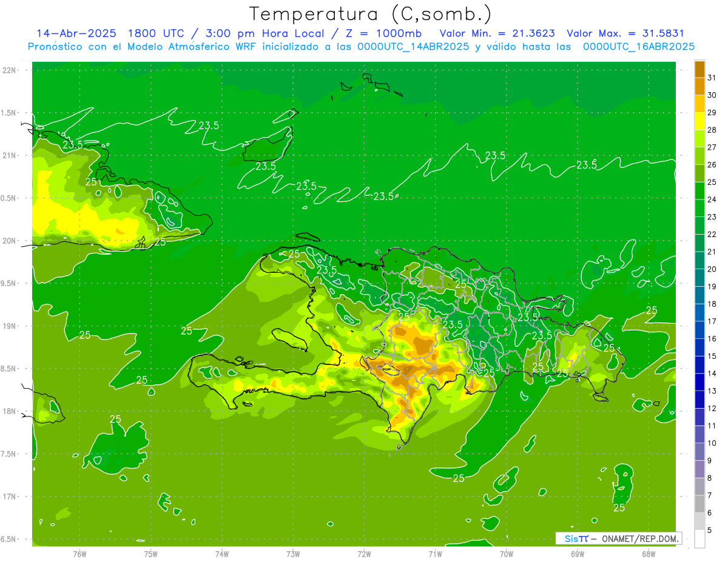Click the "72W" longitude axis label
This screenshot has width=728, height=562.
pyautogui.click(x=364, y=554)
